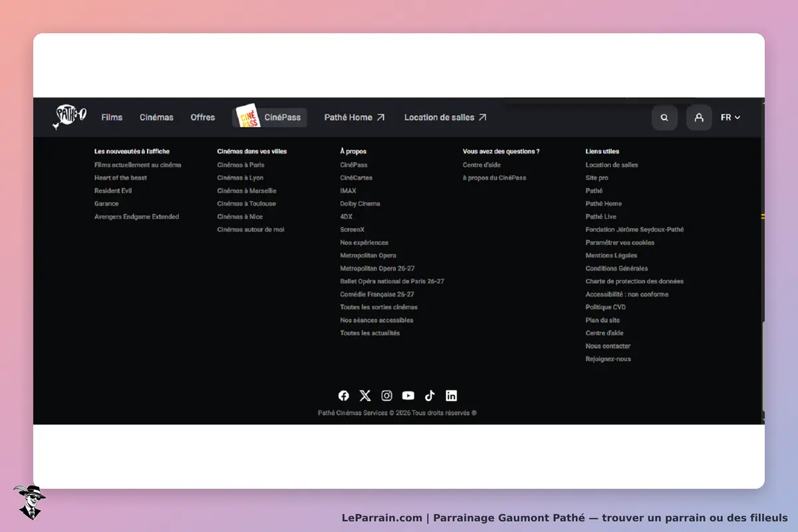Open Pathé Home footer link
Screen dimensions: 798x532
point(604,203)
